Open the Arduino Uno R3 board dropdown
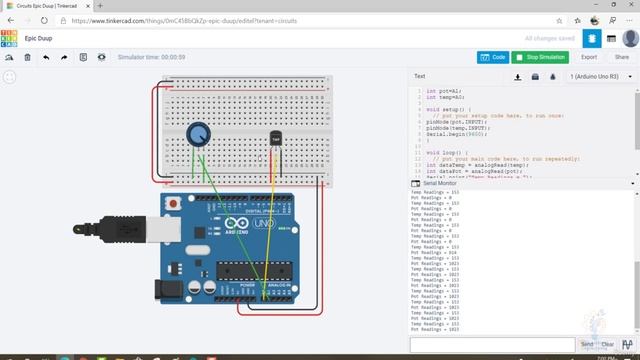The width and height of the screenshot is (640, 360). click(x=601, y=77)
